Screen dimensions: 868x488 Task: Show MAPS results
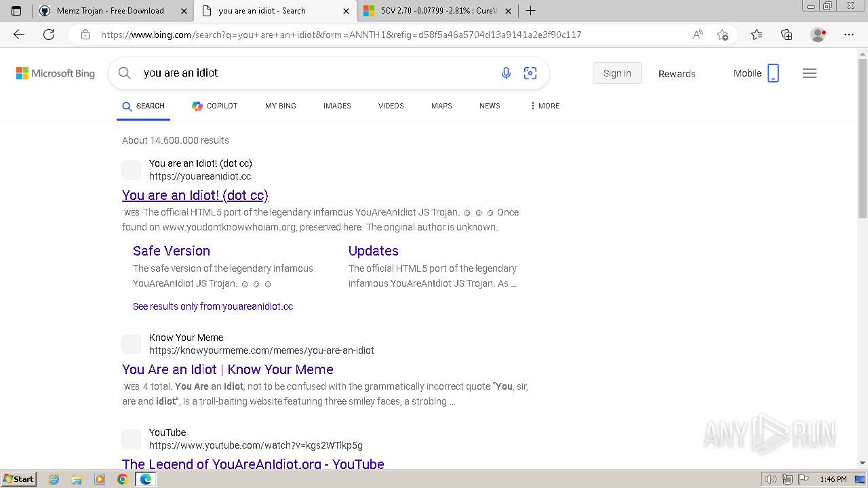pyautogui.click(x=441, y=106)
